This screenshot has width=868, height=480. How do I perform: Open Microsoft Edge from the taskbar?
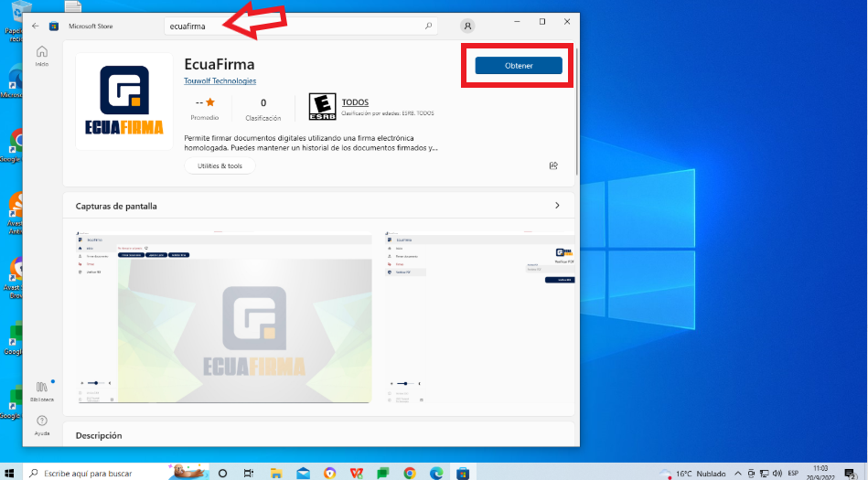pos(436,473)
